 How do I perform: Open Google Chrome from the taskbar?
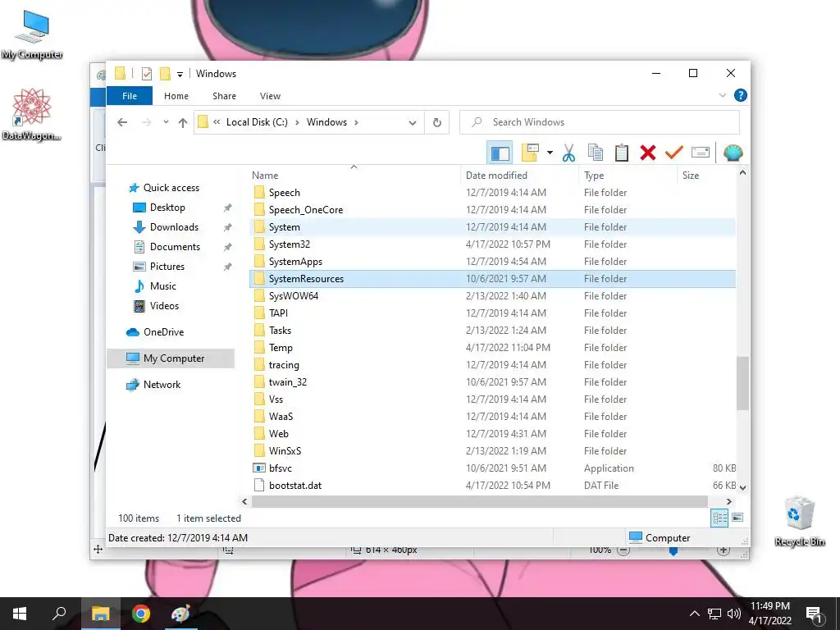pyautogui.click(x=141, y=614)
